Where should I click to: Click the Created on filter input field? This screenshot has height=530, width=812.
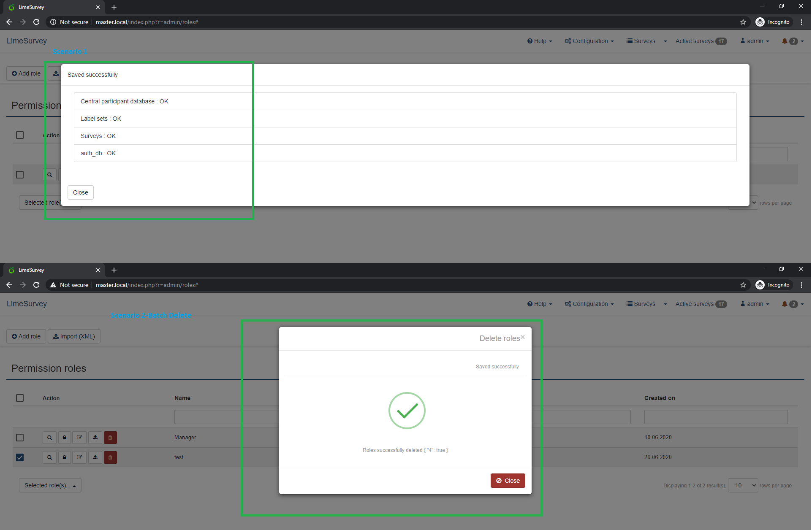point(716,417)
